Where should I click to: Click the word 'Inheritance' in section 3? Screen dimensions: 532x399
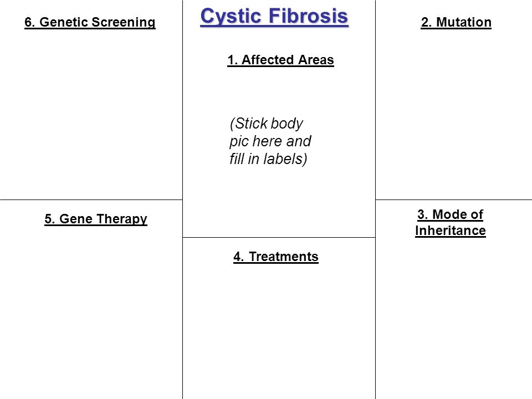click(x=450, y=231)
